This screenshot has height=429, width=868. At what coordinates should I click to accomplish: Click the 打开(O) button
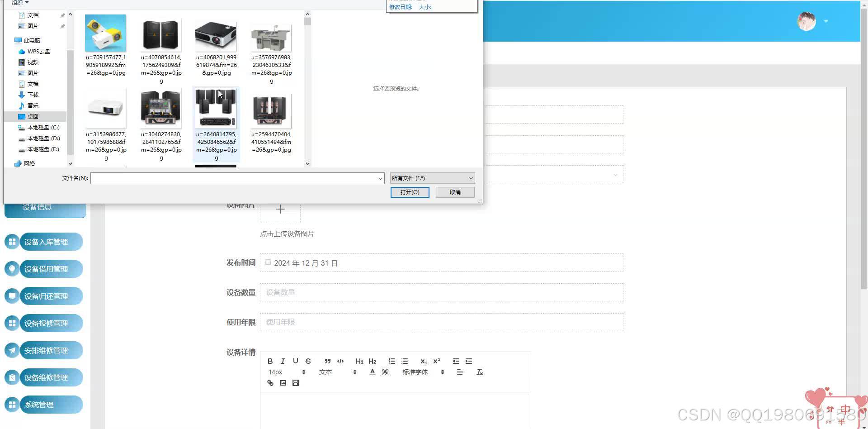coord(410,192)
